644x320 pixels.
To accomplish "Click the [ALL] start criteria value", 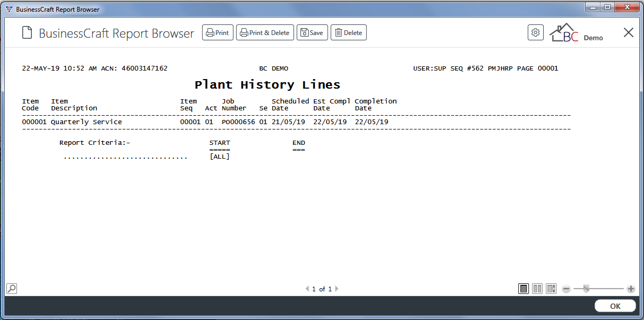I will (x=220, y=157).
